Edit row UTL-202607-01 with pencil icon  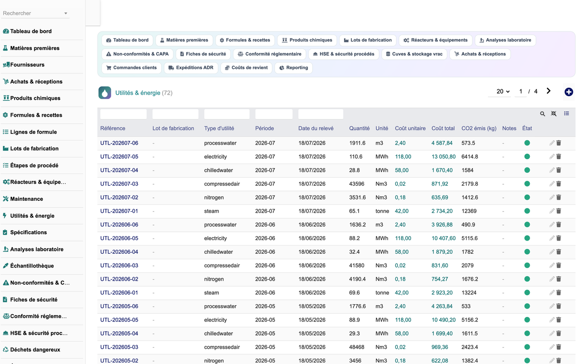coord(552,211)
